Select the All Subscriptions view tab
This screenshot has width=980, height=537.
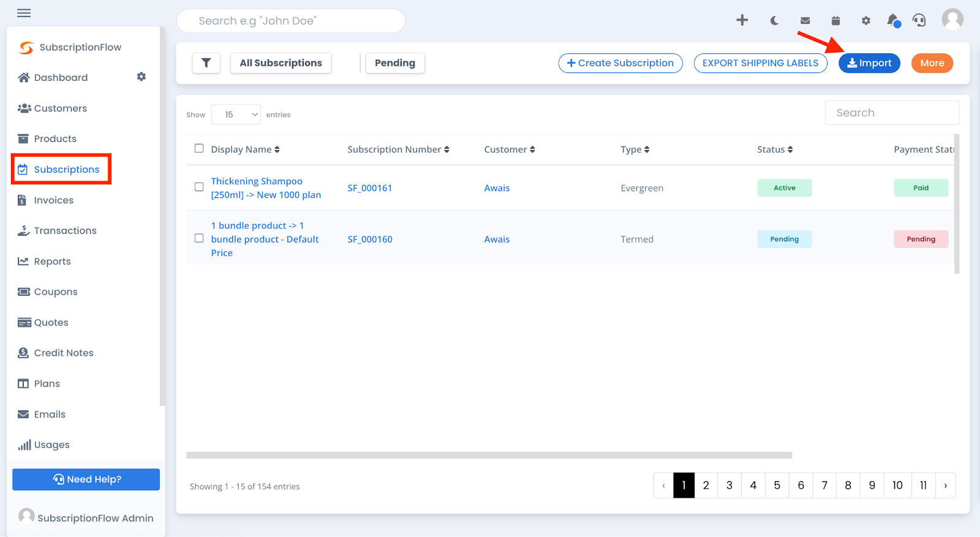pyautogui.click(x=281, y=63)
